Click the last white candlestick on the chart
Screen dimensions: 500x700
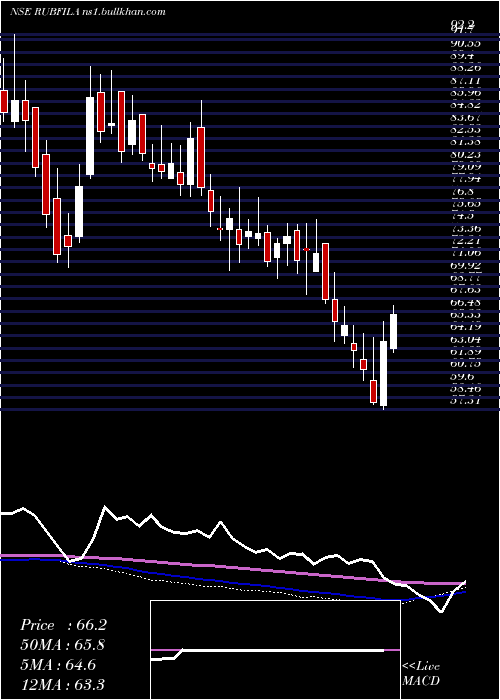[x=394, y=331]
